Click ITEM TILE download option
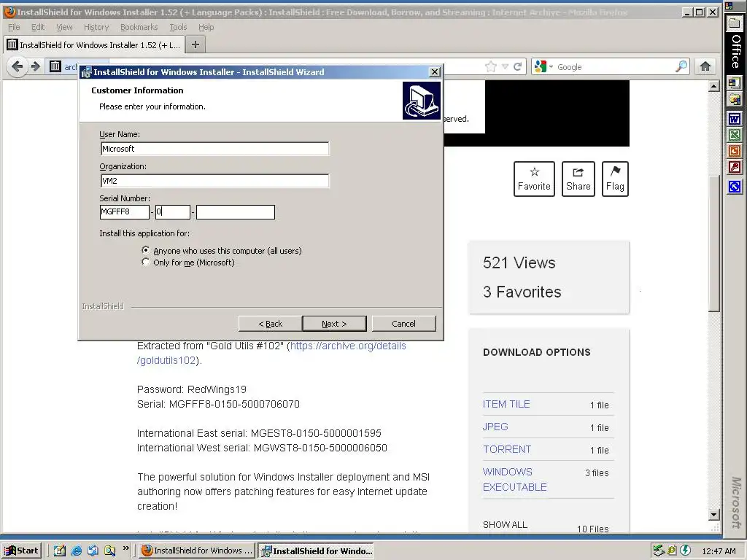The height and width of the screenshot is (560, 747). (506, 404)
